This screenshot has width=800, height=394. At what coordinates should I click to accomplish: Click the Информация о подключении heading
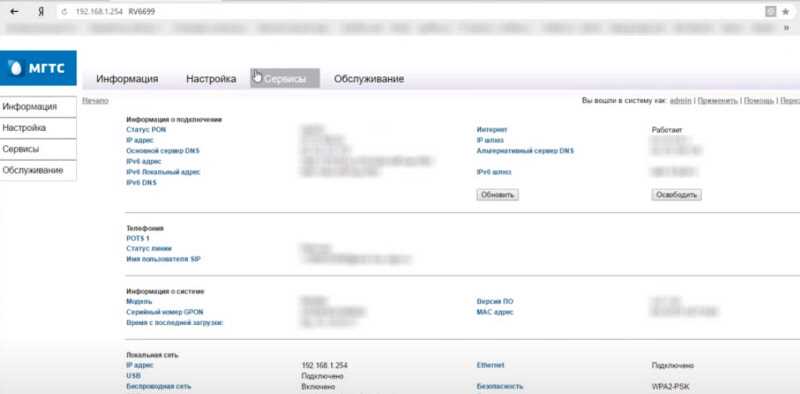(x=174, y=119)
